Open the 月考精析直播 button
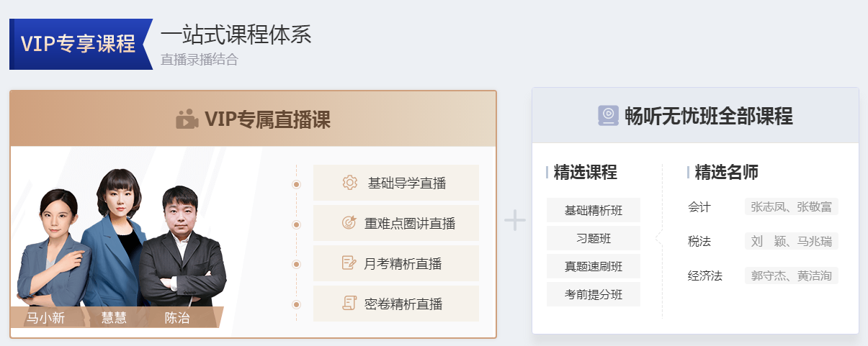This screenshot has height=346, width=868. coord(395,263)
